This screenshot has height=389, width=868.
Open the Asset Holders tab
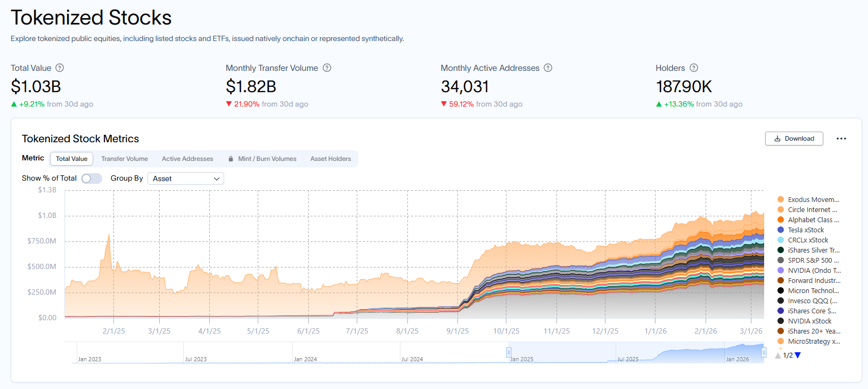click(x=331, y=159)
